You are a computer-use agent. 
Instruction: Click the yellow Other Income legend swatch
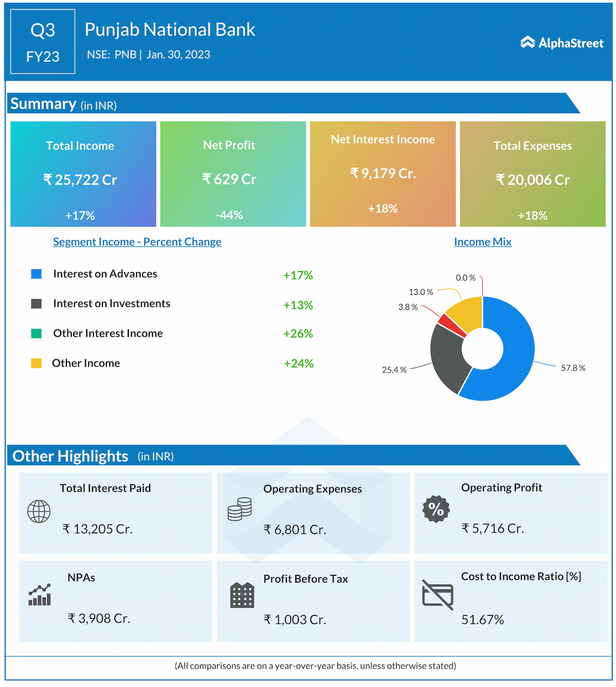(36, 363)
